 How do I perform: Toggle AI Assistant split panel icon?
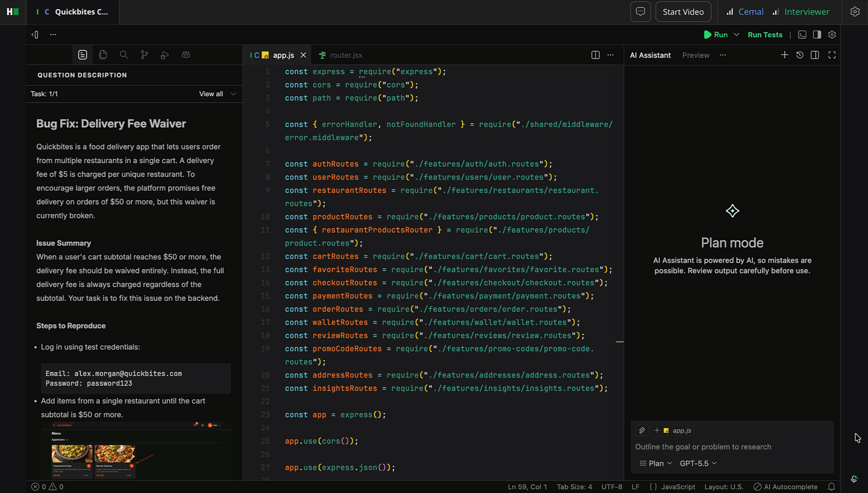(x=815, y=55)
